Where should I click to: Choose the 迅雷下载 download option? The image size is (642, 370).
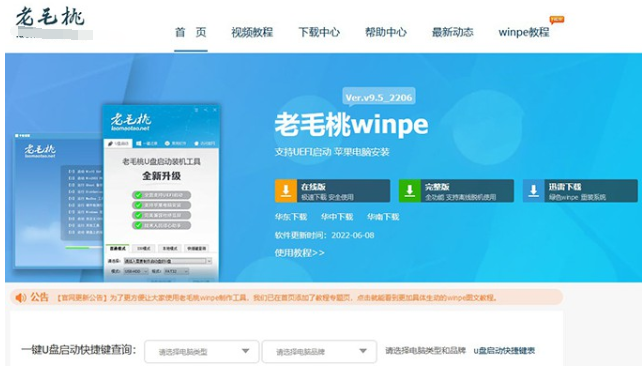[580, 191]
